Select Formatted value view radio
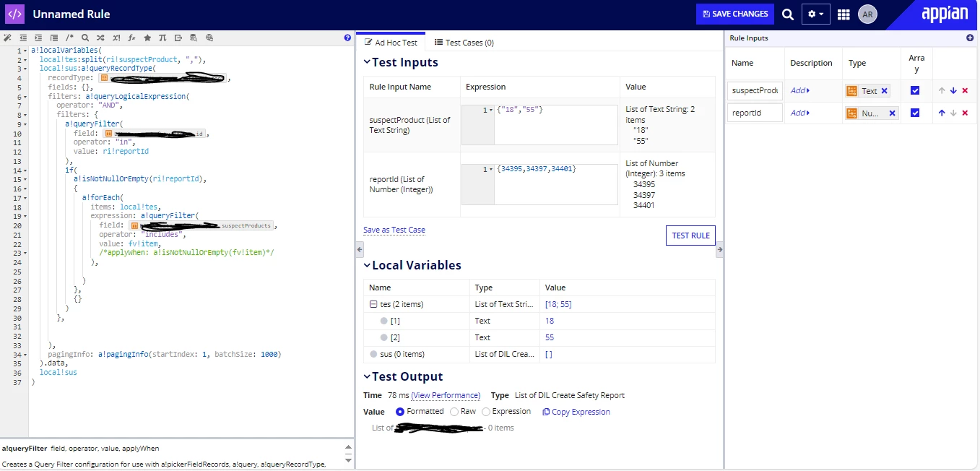980x471 pixels. click(400, 412)
